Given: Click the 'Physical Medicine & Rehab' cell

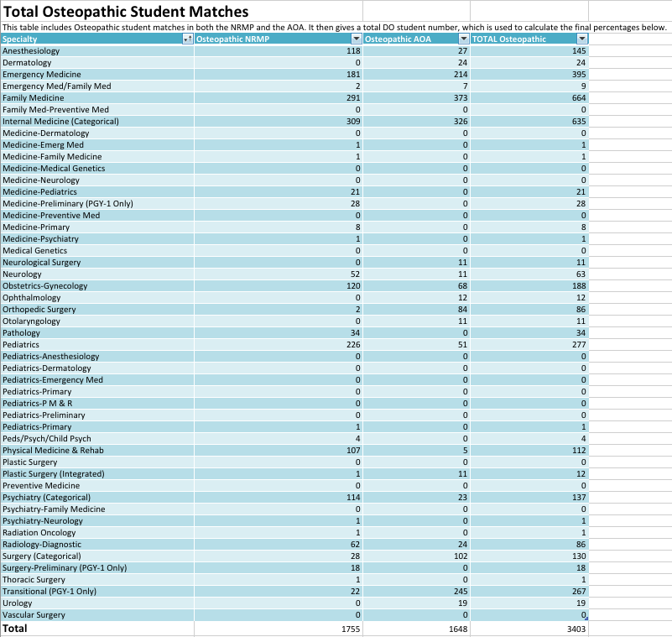Looking at the screenshot, I should (97, 450).
